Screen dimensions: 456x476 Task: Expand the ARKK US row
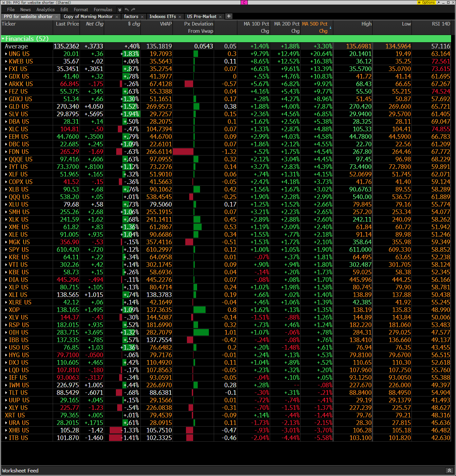click(6, 84)
